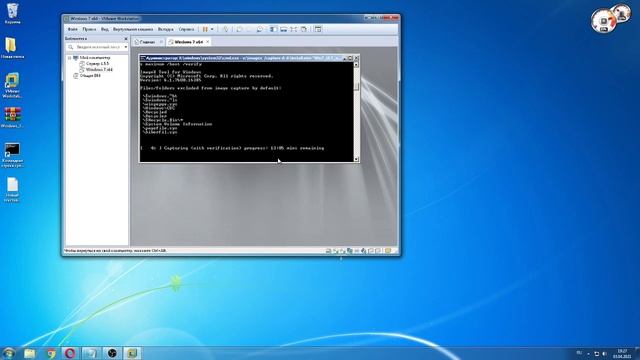This screenshot has height=360, width=640.
Task: Select Windows 7 x64 in the library tree
Action: (99, 70)
